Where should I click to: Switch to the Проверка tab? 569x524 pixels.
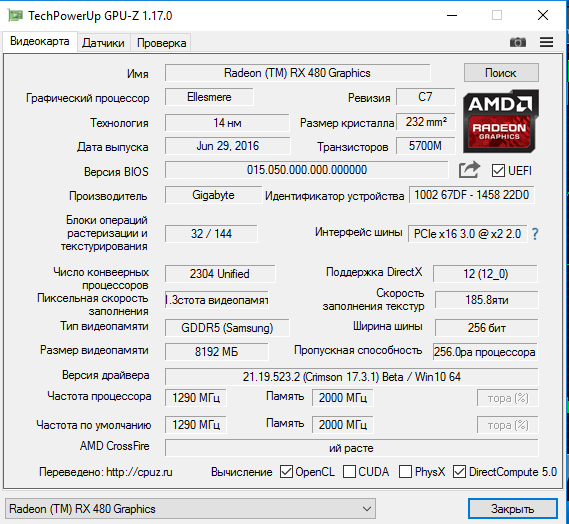pyautogui.click(x=161, y=43)
